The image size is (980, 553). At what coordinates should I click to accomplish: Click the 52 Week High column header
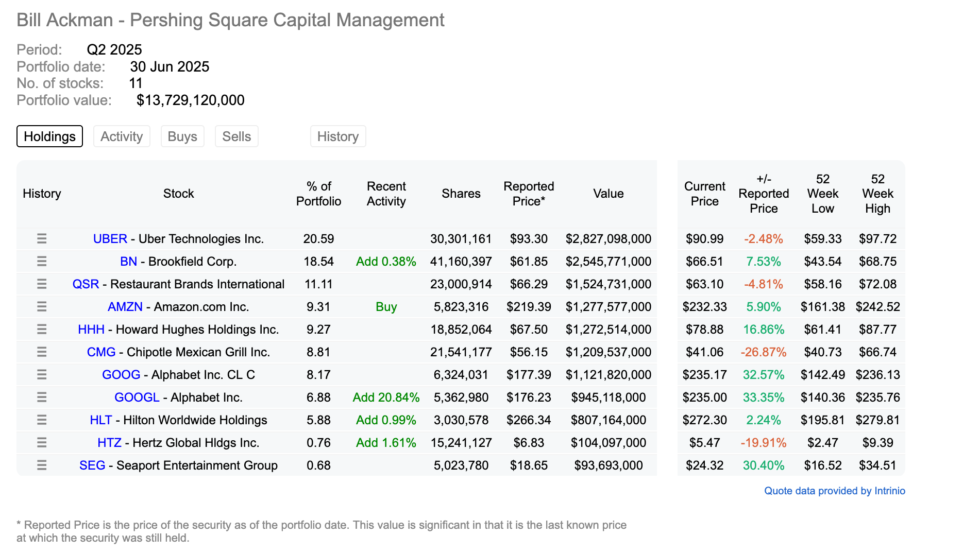point(878,194)
